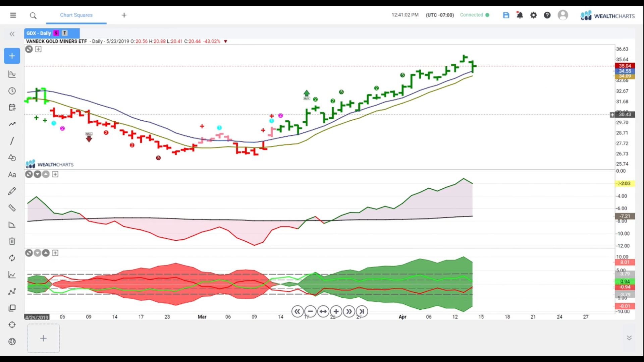Select the angle arc tool
The width and height of the screenshot is (644, 362).
(x=12, y=225)
